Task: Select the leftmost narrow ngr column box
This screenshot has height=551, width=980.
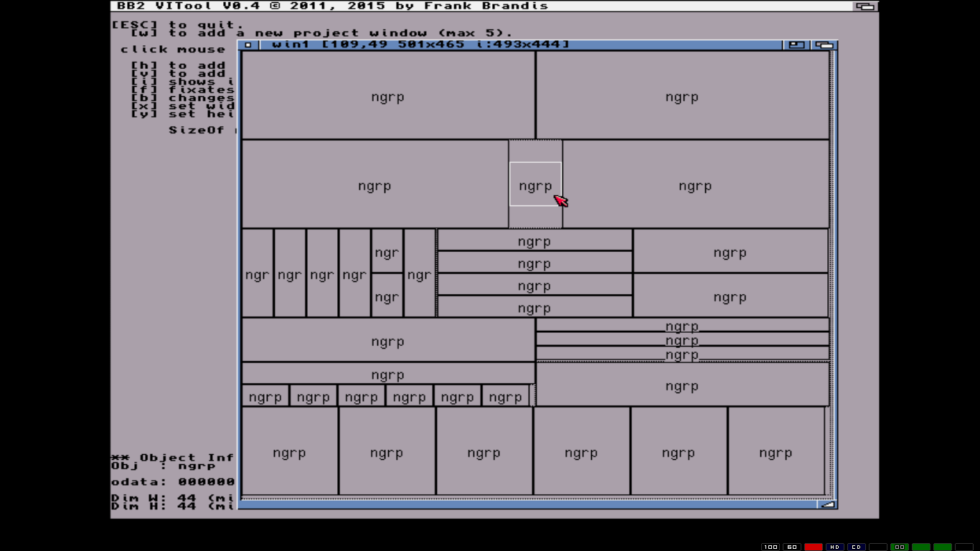Action: [257, 273]
